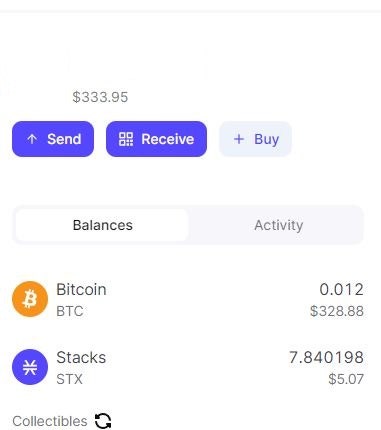Screen dimensions: 381x430
Task: Refresh collectibles with the circular arrows icon
Action: [x=103, y=421]
